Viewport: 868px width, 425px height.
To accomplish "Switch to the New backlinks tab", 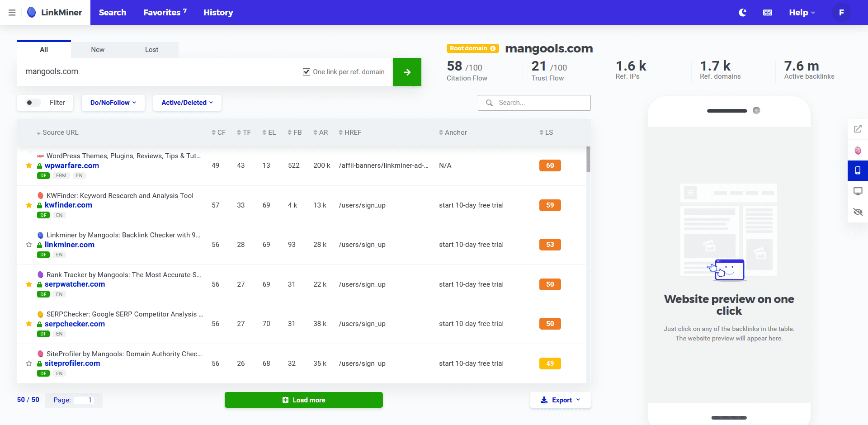I will [97, 50].
